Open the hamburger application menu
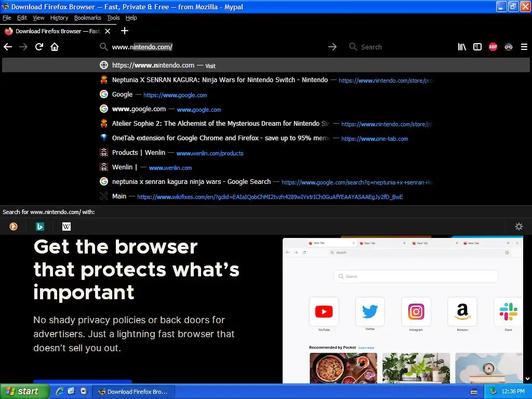This screenshot has height=399, width=532. pos(524,47)
